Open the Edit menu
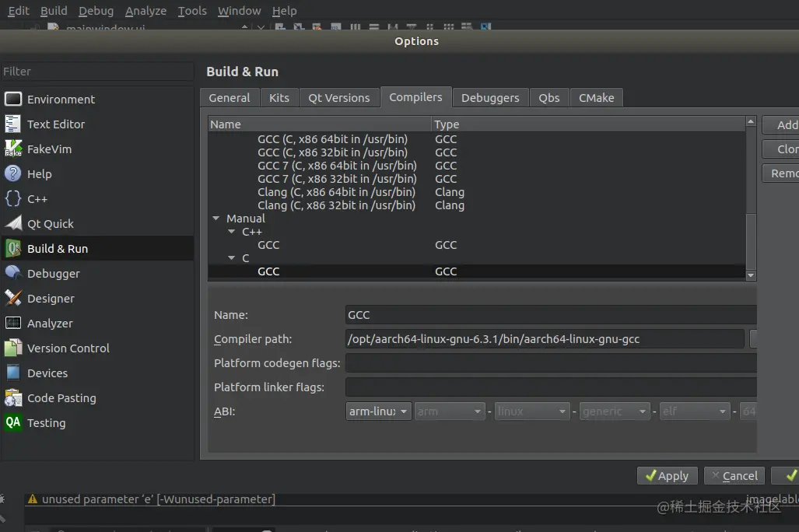This screenshot has width=799, height=532. 19,11
